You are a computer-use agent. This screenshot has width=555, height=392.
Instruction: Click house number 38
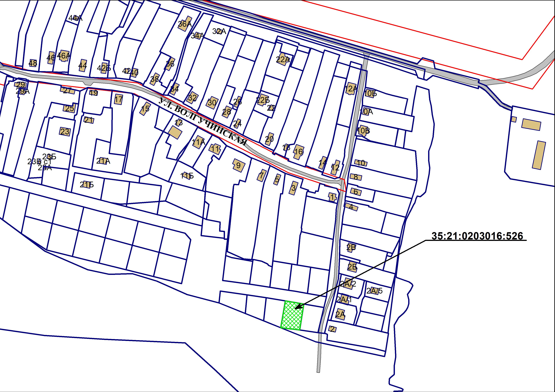click(155, 79)
